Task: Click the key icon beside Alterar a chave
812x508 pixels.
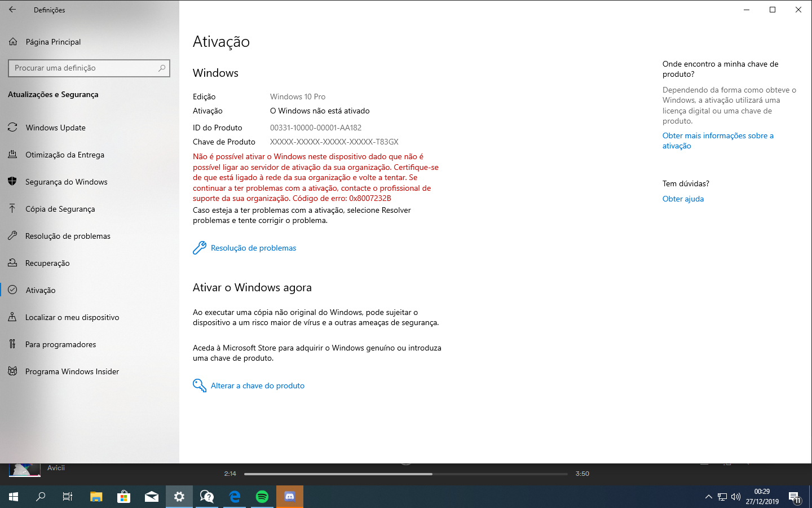Action: [x=200, y=386]
